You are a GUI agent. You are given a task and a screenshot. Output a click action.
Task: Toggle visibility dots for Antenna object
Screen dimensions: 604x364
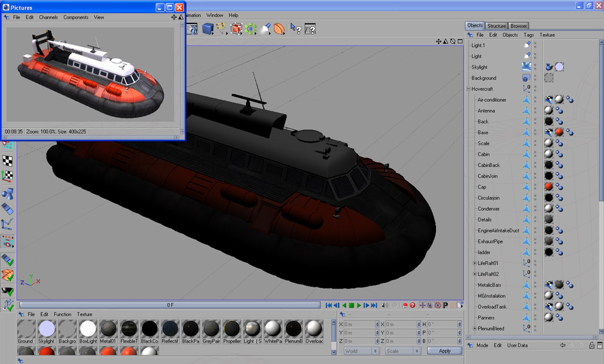click(x=535, y=111)
